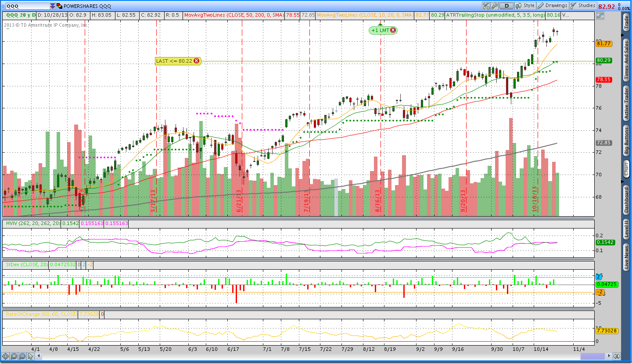632x364 pixels.
Task: Open the Drawings menu
Action: (x=553, y=6)
